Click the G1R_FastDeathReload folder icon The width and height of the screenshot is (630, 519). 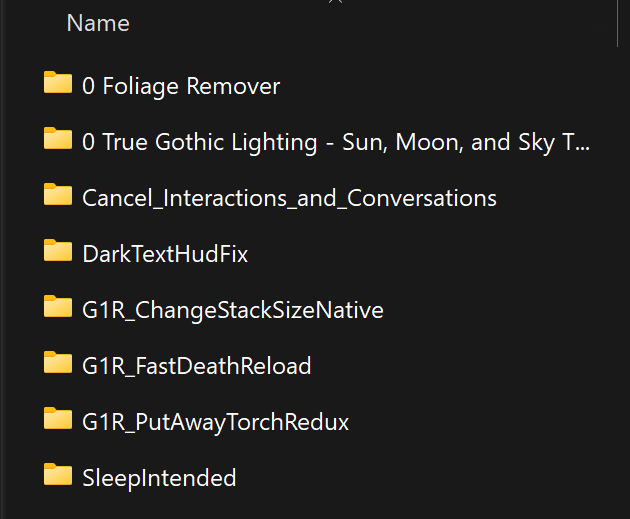tap(58, 362)
